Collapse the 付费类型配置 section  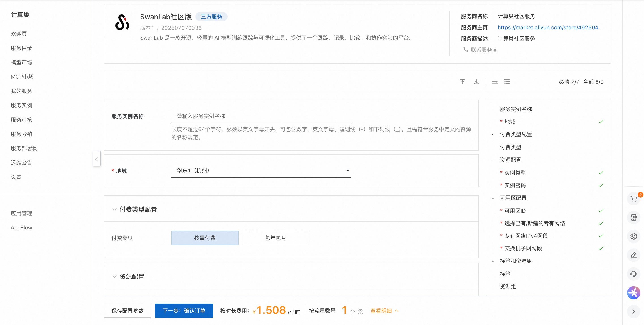(x=115, y=209)
